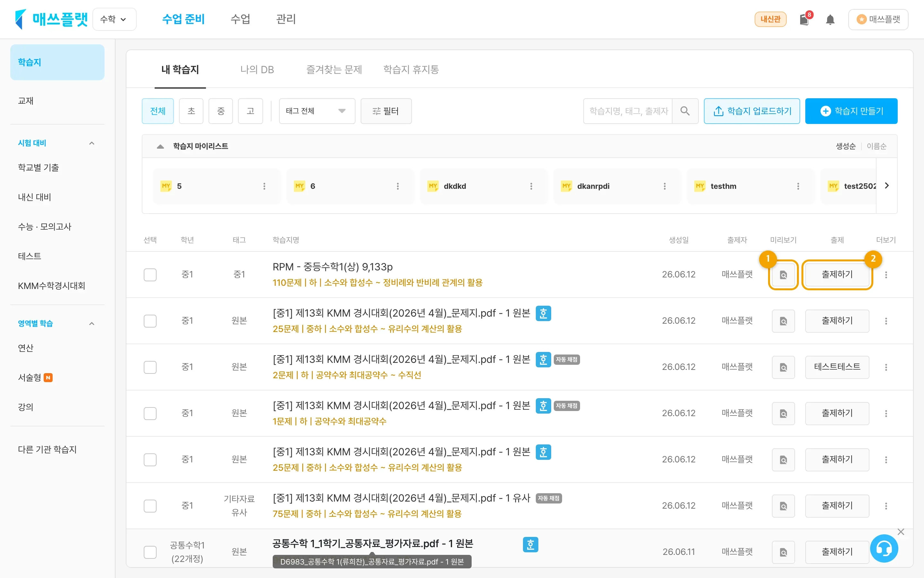This screenshot has width=924, height=578.
Task: Open the 수업 top menu
Action: (240, 19)
